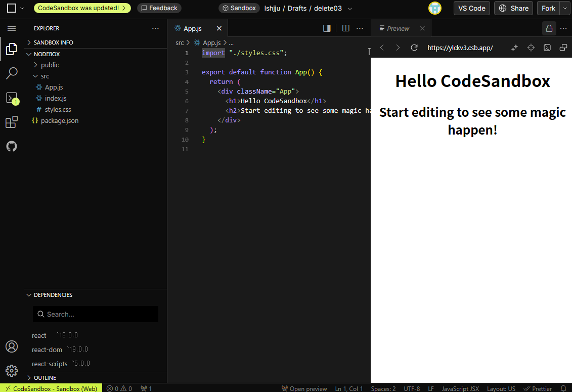This screenshot has width=572, height=392.
Task: Open App.js editor more actions ellipsis
Action: pyautogui.click(x=360, y=28)
